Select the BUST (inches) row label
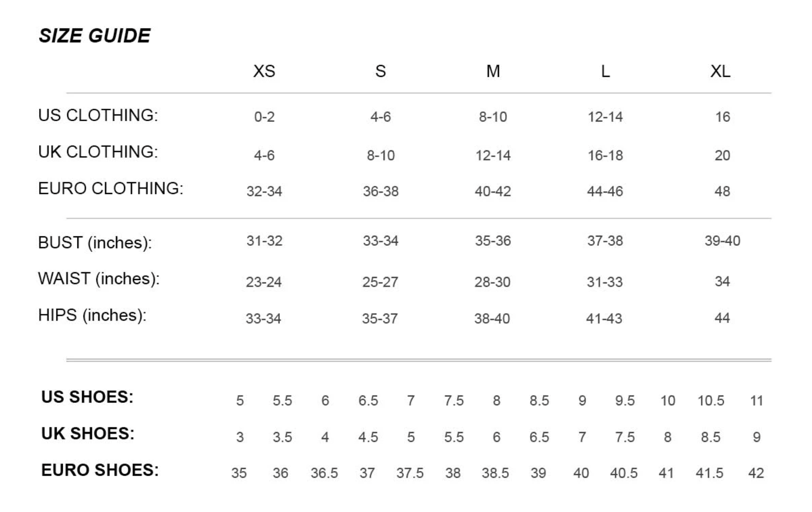Screen dimensions: 812x512 95,243
